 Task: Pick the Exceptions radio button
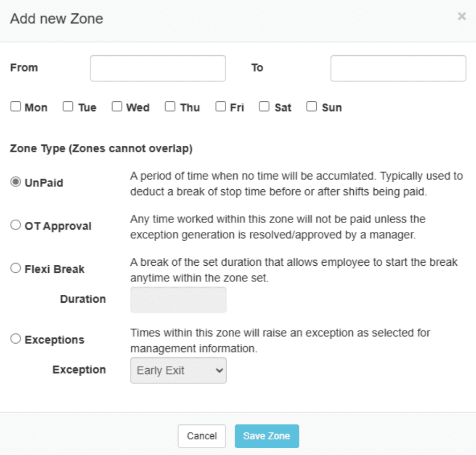[16, 339]
